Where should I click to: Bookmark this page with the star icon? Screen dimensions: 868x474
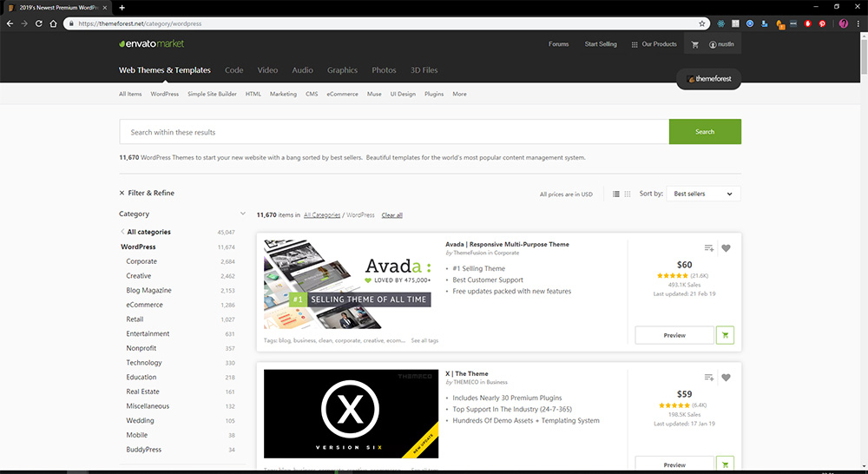(x=702, y=23)
